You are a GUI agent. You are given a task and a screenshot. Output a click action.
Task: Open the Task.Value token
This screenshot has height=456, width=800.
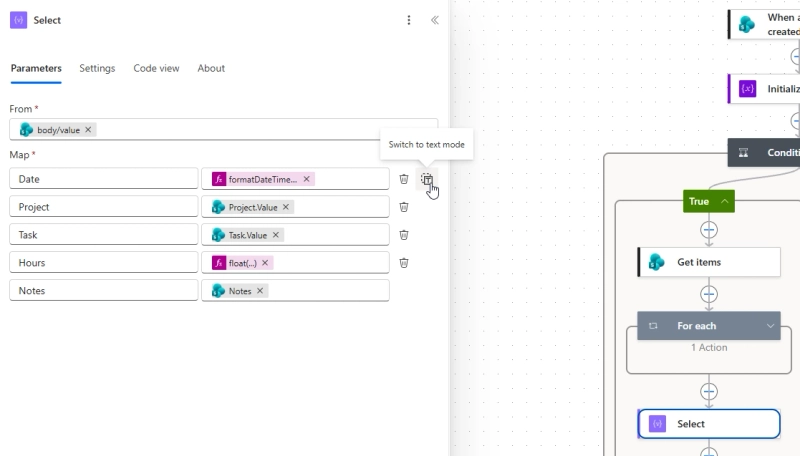[248, 235]
